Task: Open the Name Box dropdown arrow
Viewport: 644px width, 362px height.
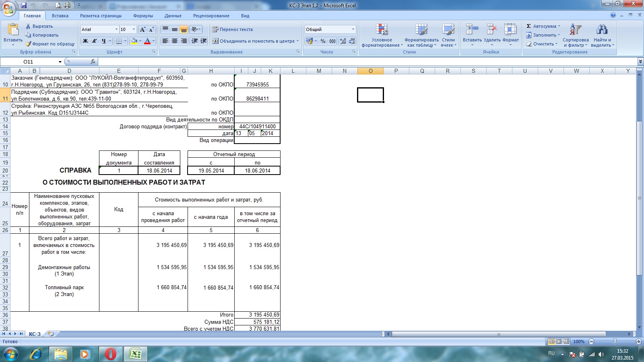Action: pyautogui.click(x=60, y=62)
